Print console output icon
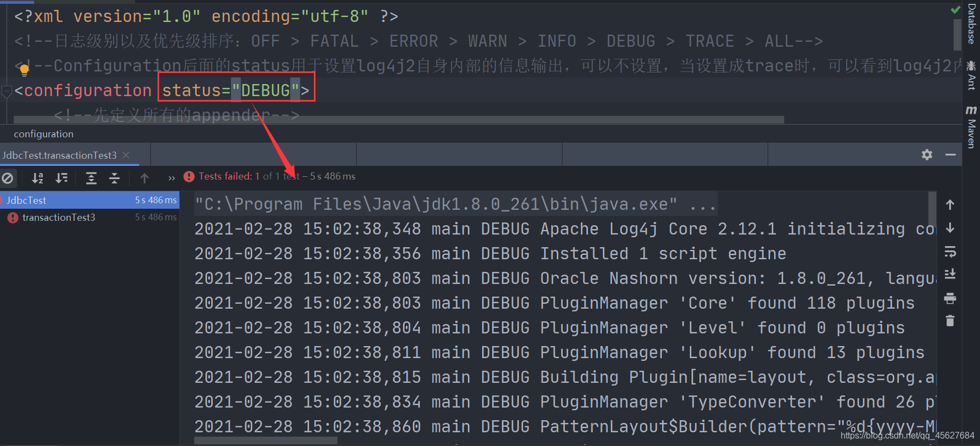The height and width of the screenshot is (446, 980). click(950, 298)
